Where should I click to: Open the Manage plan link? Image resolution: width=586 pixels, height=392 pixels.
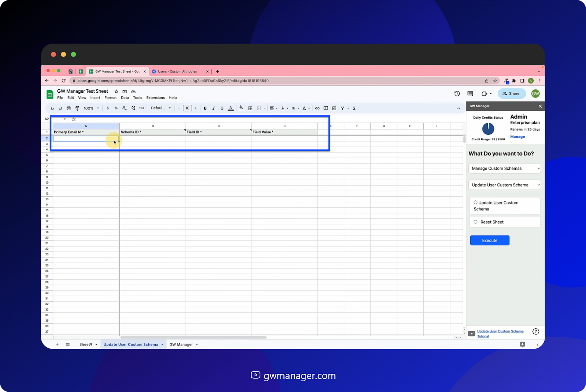518,137
